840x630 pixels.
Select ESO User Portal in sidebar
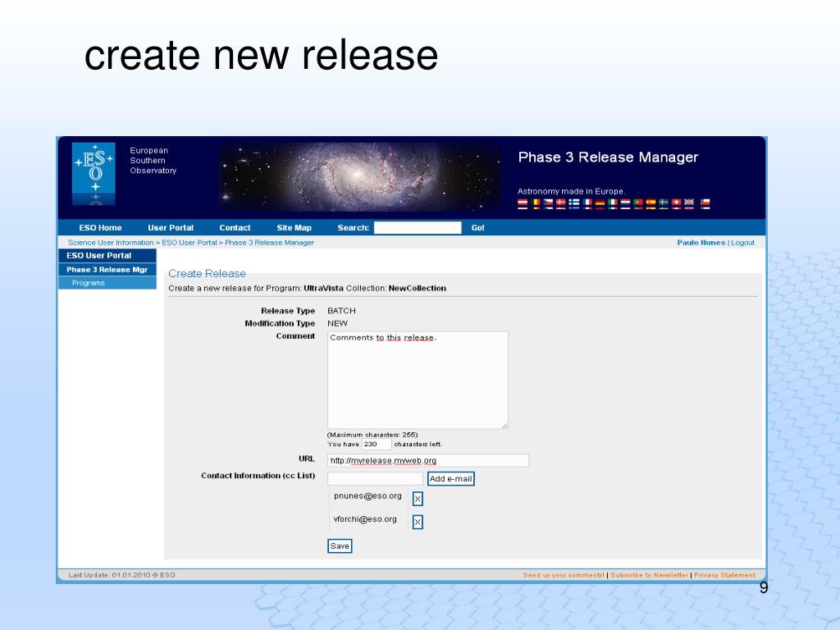(107, 256)
